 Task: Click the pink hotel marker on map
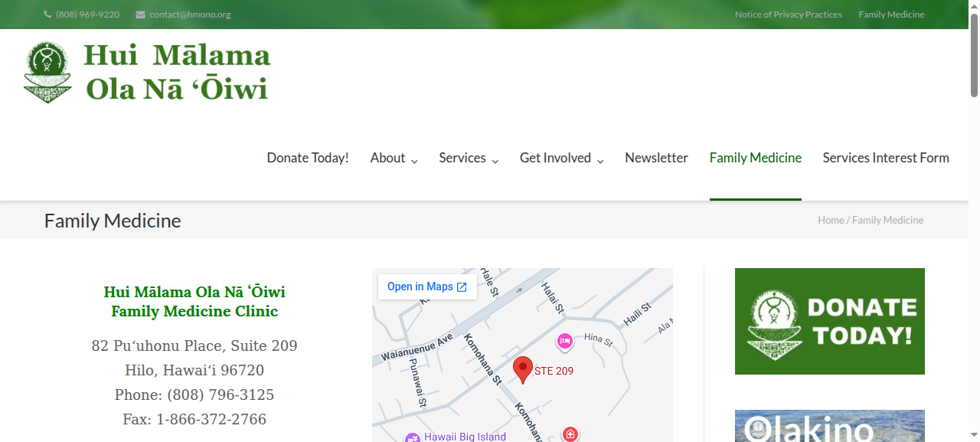click(x=565, y=341)
